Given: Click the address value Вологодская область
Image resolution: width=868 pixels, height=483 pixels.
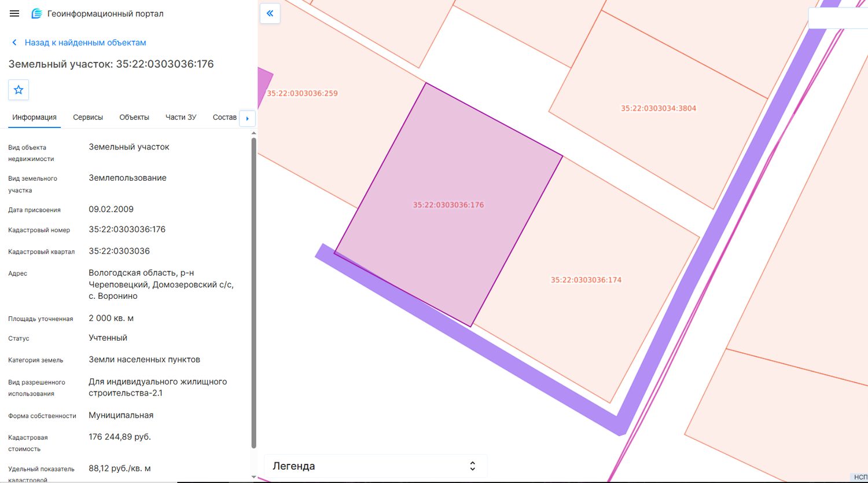Looking at the screenshot, I should (161, 284).
